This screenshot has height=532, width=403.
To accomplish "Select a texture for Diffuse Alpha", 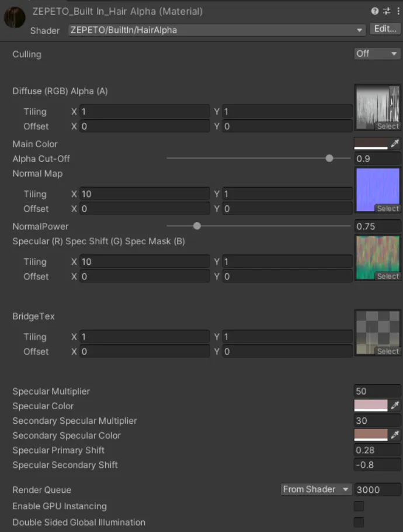I will point(388,126).
